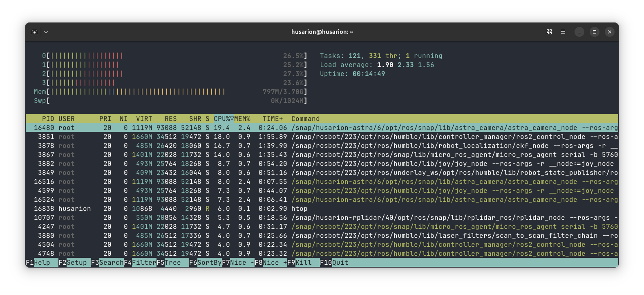Activate F4 Filter in the function bar
Viewport: 644px width, 295px height.
click(x=140, y=262)
